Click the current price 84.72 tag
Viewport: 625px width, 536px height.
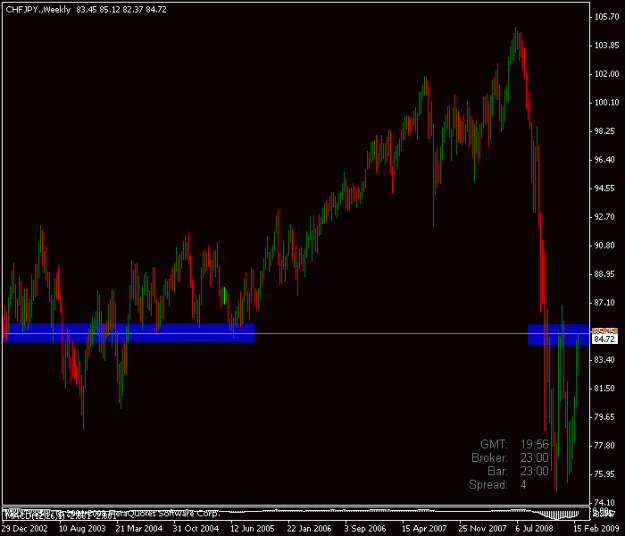[604, 339]
